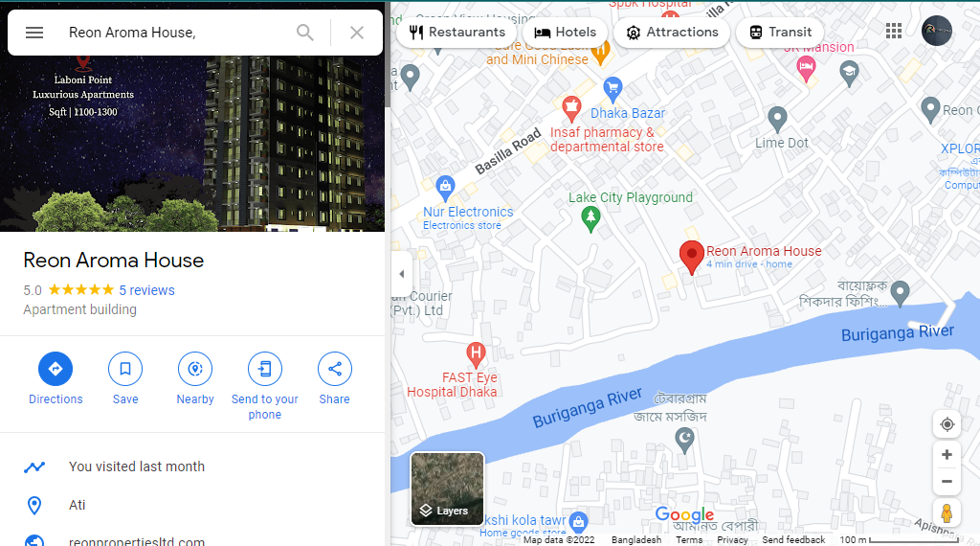
Task: Click the search magnifier icon
Action: click(x=305, y=33)
